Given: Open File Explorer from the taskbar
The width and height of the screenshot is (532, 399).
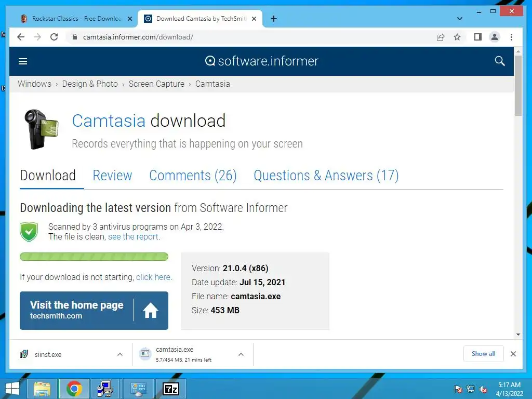Looking at the screenshot, I should coord(42,389).
